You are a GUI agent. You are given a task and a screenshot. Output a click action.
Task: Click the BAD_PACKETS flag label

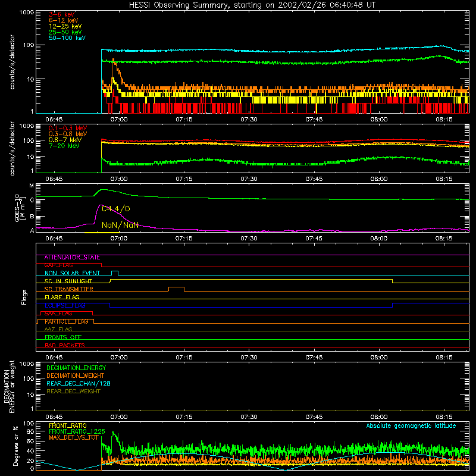pos(65,345)
